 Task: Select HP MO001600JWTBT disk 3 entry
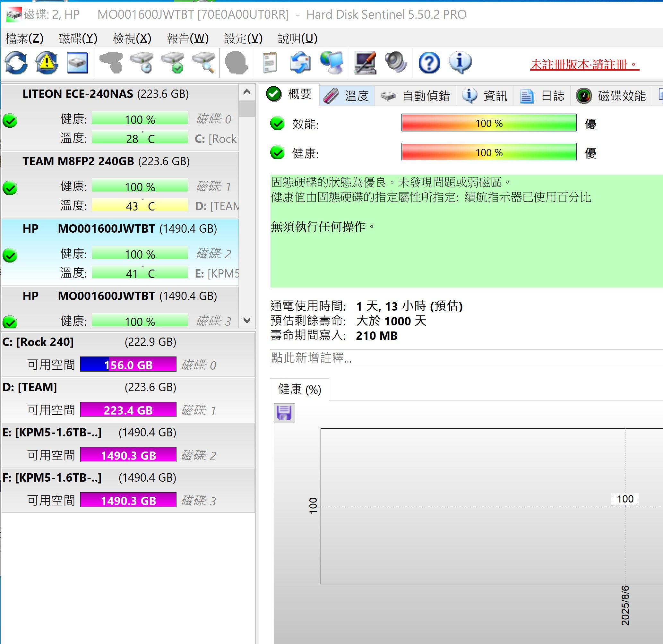(x=120, y=307)
